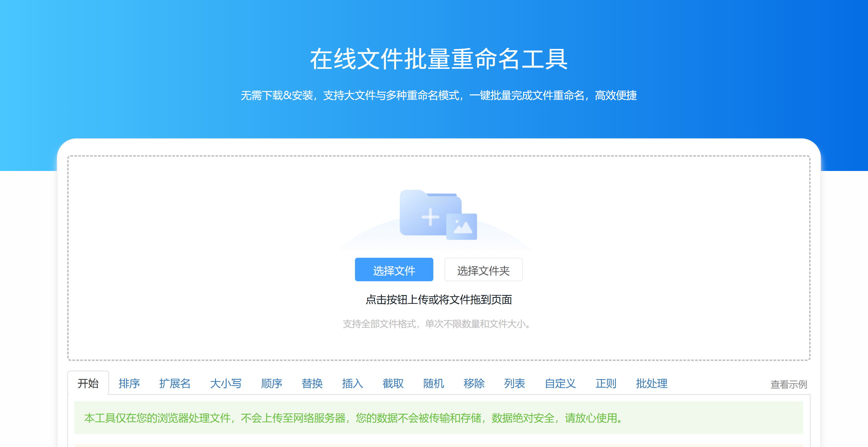The width and height of the screenshot is (868, 447).
Task: Click the 在线文件批量重命名工具 title
Action: [439, 59]
